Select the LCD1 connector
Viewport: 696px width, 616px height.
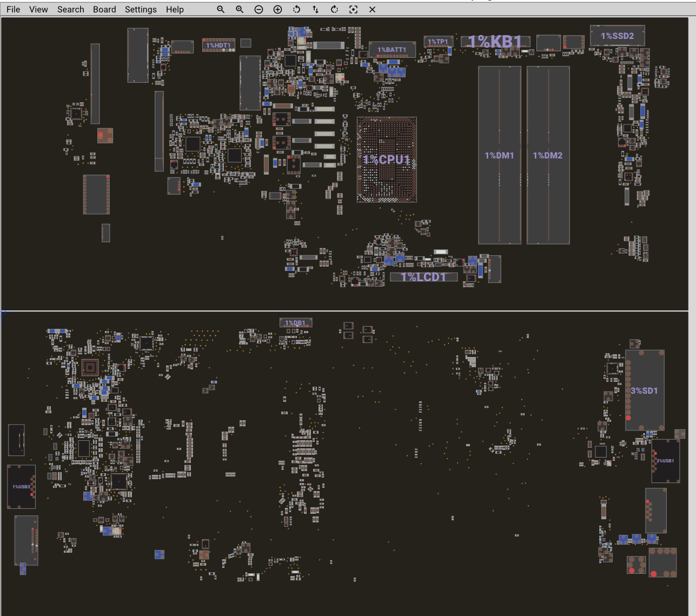click(423, 277)
